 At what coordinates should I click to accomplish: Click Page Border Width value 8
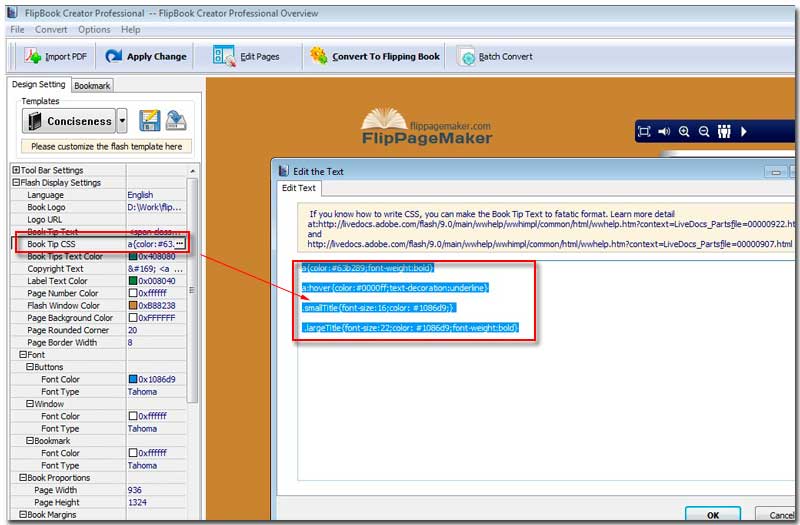point(130,342)
